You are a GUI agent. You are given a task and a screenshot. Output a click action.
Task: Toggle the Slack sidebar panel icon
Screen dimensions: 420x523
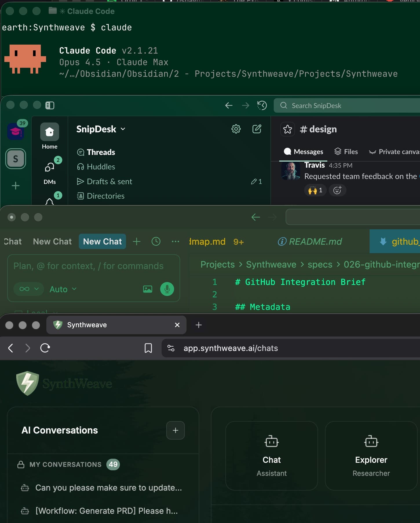[x=50, y=105]
